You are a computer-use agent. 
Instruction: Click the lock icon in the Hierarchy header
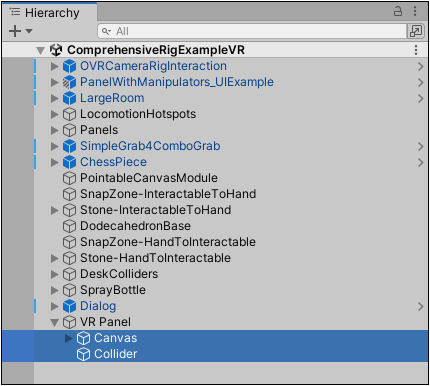click(398, 11)
